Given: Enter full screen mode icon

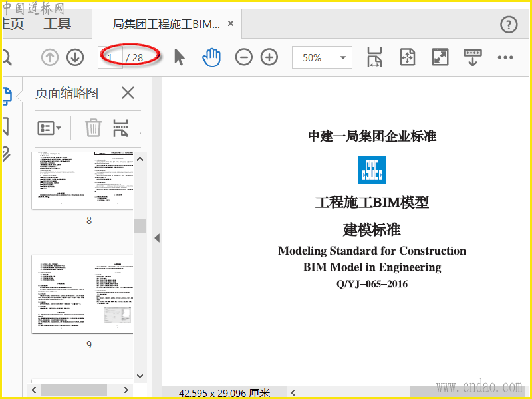Looking at the screenshot, I should click(440, 57).
